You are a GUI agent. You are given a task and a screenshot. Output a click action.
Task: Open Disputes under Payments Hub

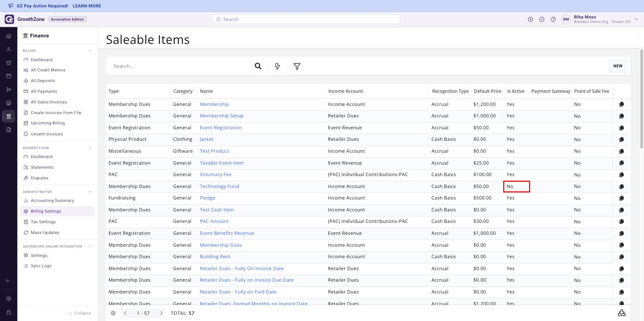(39, 178)
